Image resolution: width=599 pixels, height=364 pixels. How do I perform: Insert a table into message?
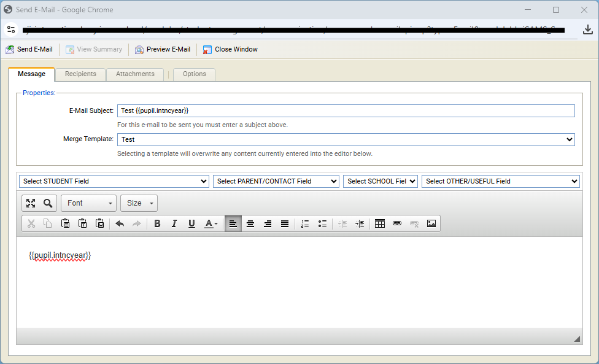coord(380,224)
